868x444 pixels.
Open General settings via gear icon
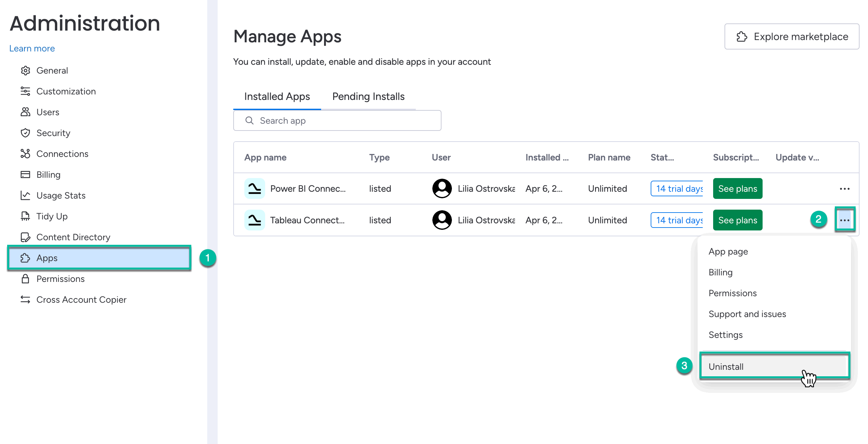point(26,70)
